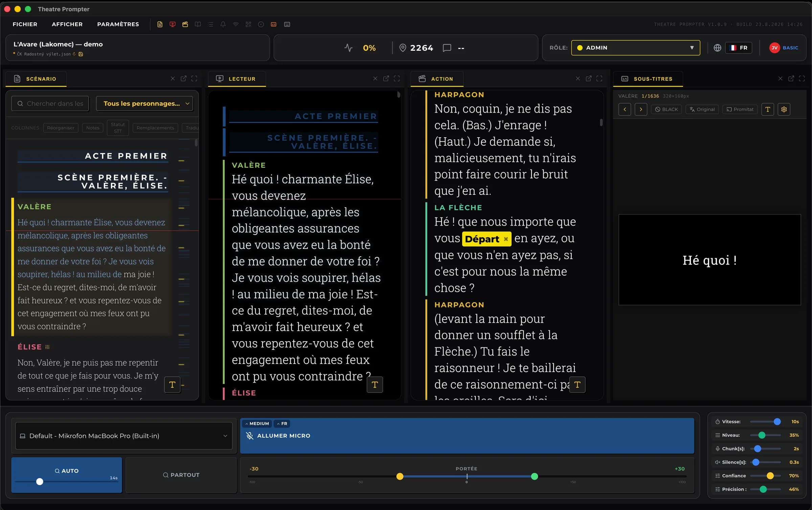Click the circle record toolbar icon
This screenshot has width=812, height=510.
261,24
